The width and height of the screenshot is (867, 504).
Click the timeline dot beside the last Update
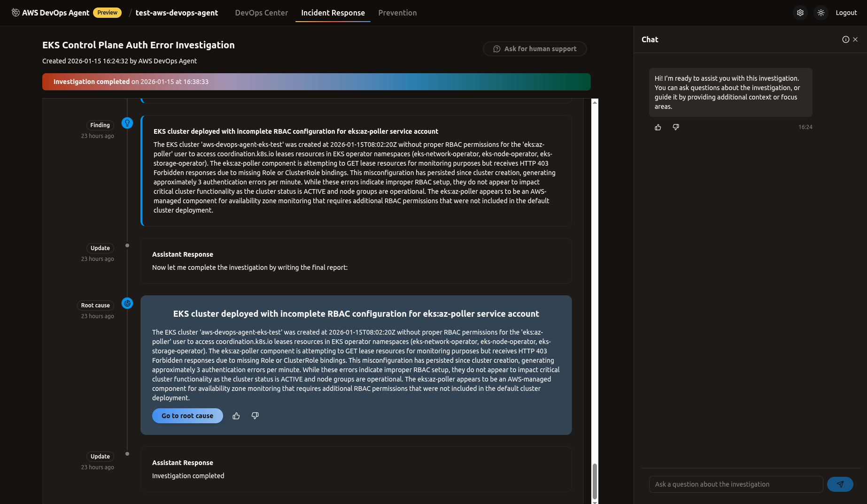[x=127, y=454]
